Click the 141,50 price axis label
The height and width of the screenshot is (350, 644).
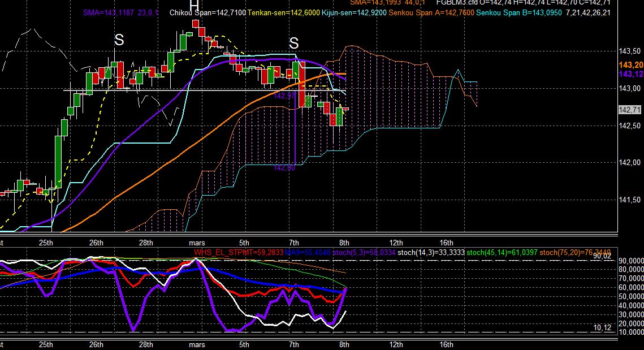pyautogui.click(x=630, y=200)
